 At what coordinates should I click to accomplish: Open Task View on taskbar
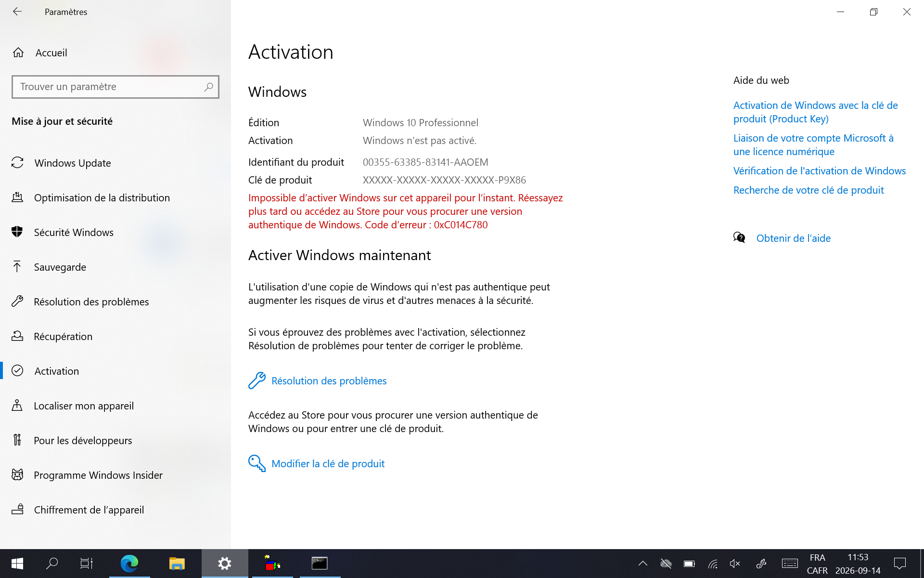coord(87,563)
